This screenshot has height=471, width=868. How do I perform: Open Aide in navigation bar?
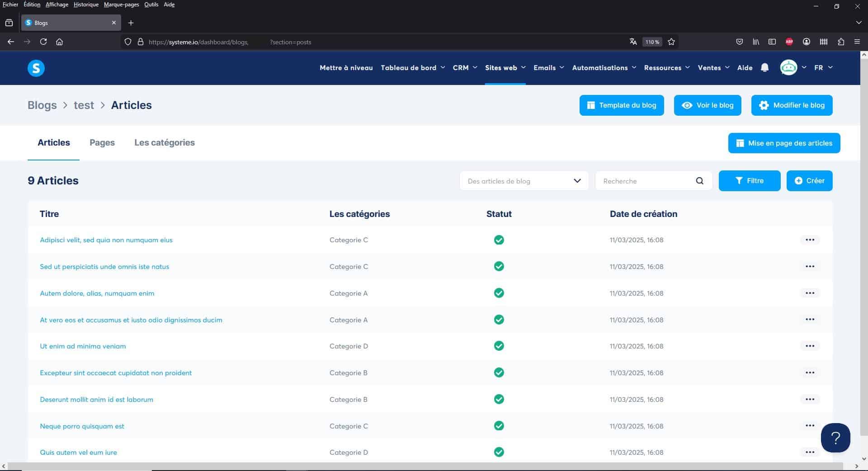[x=745, y=68]
